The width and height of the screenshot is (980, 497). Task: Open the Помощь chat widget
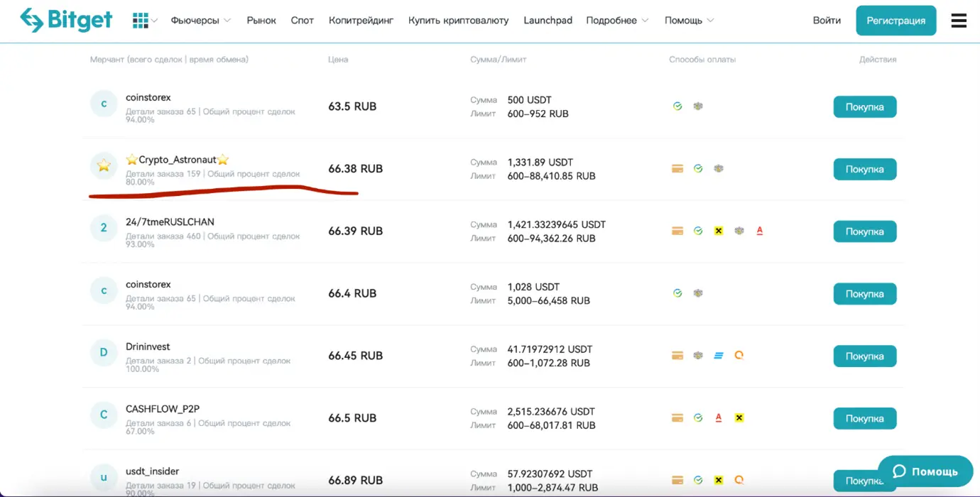pyautogui.click(x=925, y=471)
